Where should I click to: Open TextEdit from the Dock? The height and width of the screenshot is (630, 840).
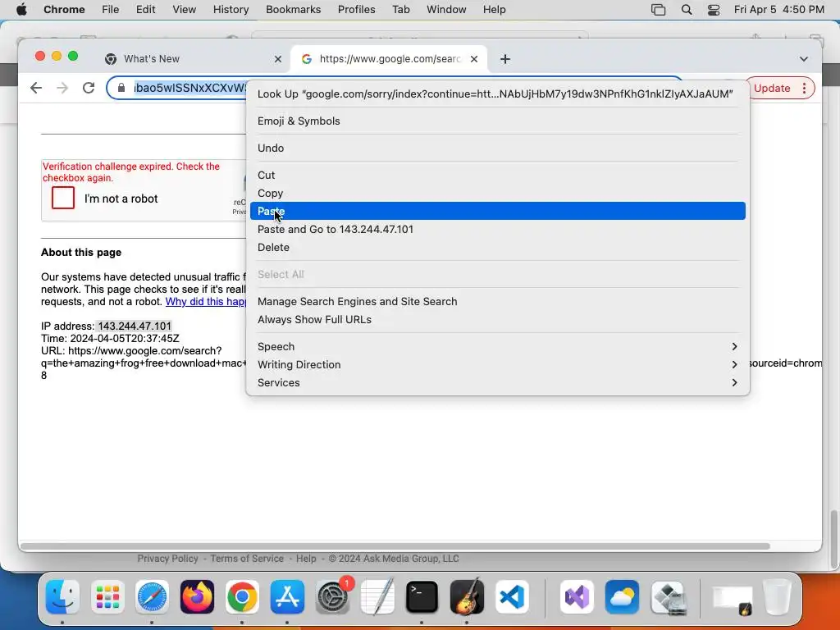coord(377,597)
